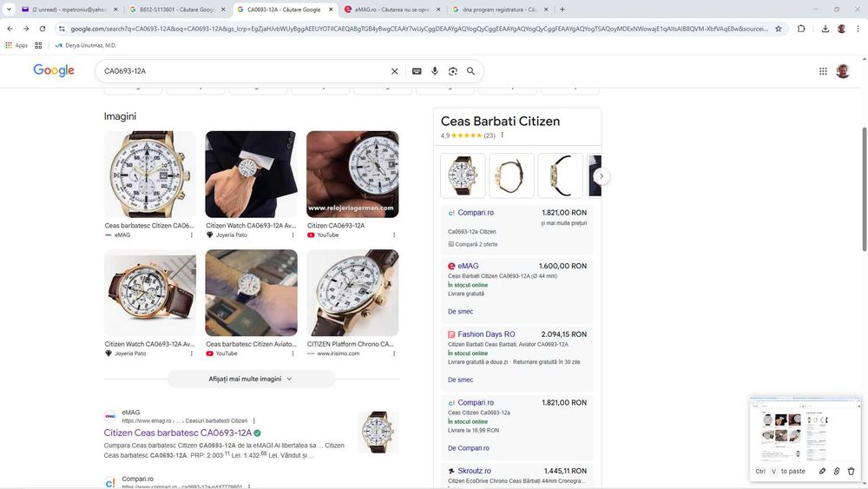Open options for eMAG search result
The image size is (868, 489).
point(254,421)
